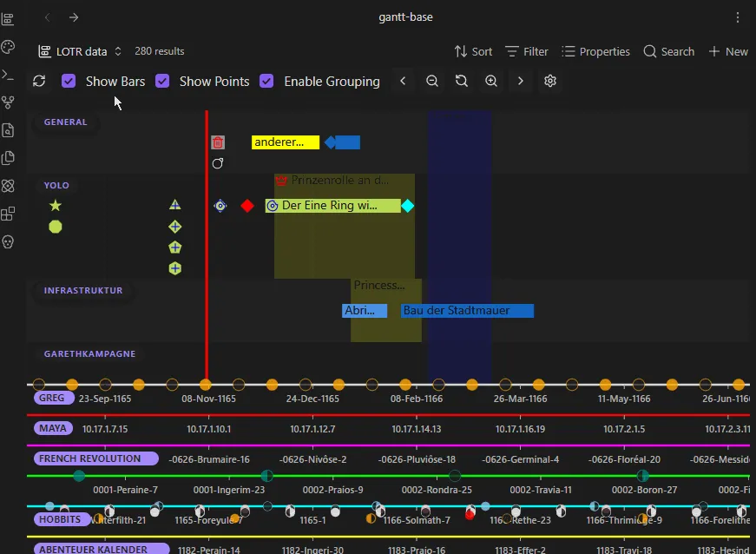
Task: Open the atom icon in left sidebar
Action: pyautogui.click(x=8, y=186)
